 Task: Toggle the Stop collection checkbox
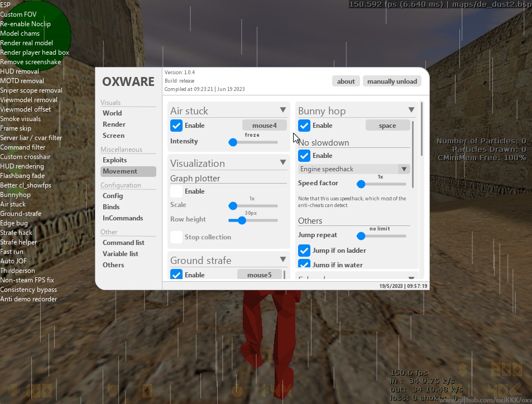176,237
